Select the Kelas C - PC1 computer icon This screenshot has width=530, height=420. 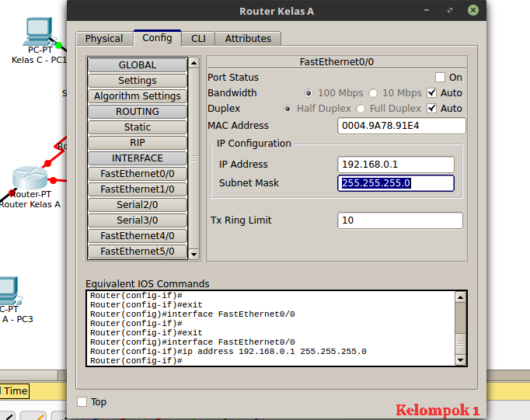click(x=38, y=31)
